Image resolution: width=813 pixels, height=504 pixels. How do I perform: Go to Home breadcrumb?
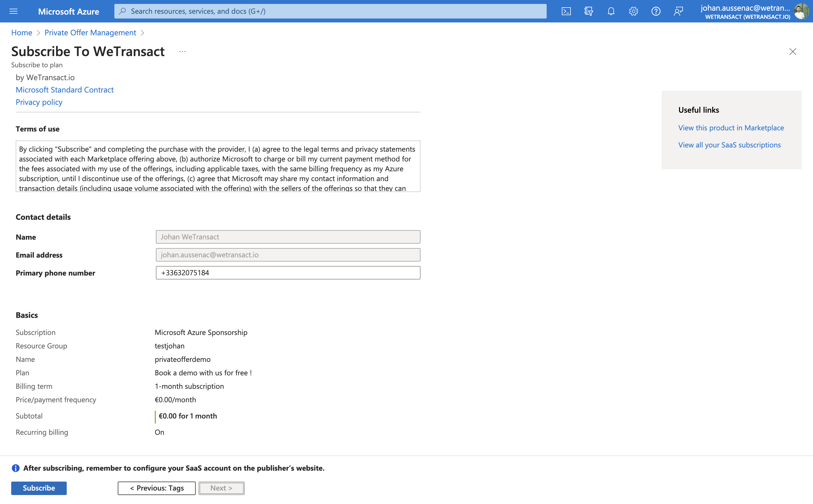point(22,33)
